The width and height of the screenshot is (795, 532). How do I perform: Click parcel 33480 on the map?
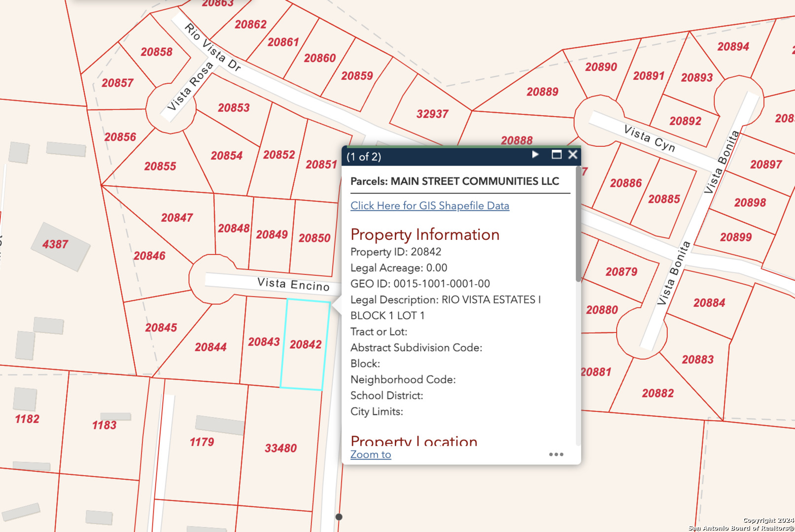(x=280, y=448)
